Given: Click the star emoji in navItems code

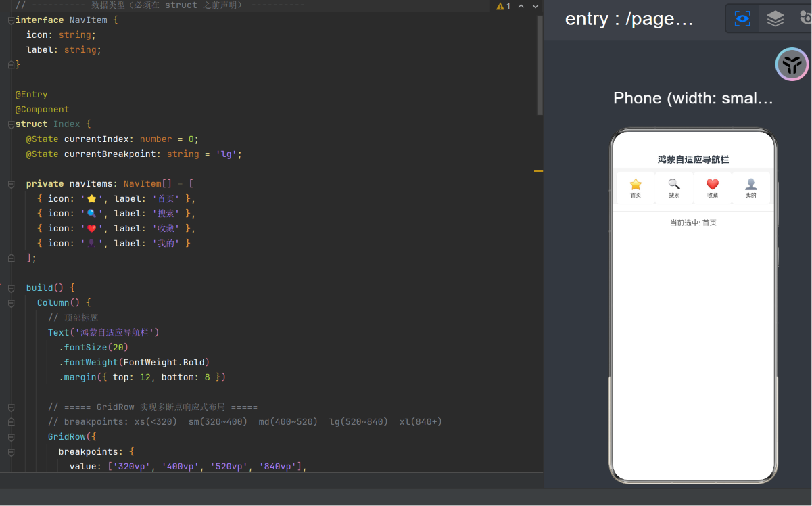Looking at the screenshot, I should [x=92, y=199].
